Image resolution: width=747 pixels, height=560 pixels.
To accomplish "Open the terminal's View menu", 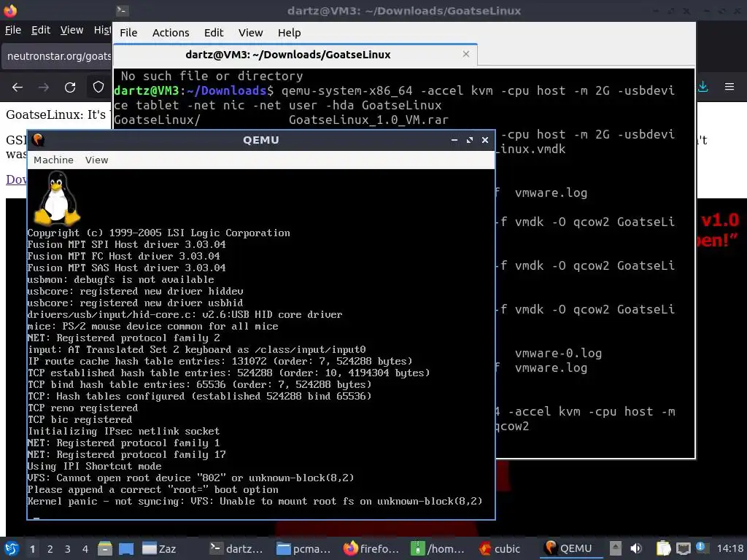I will pyautogui.click(x=251, y=33).
